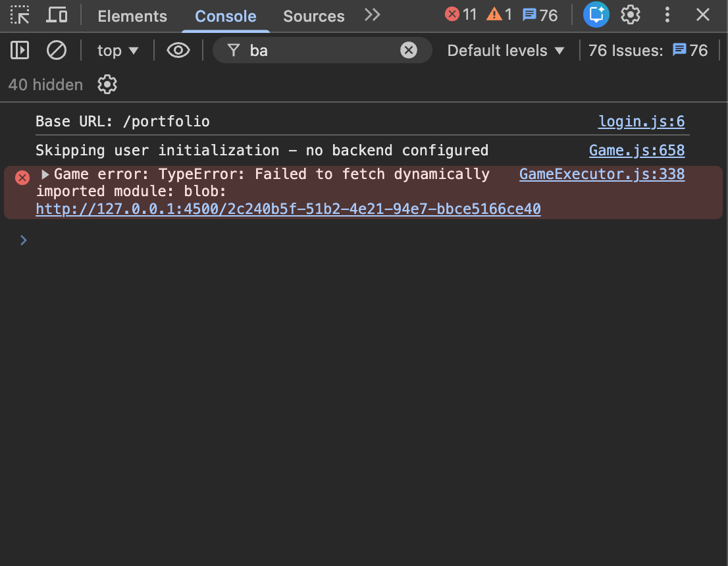Toggle the device toolbar icon
Viewport: 728px width, 566px height.
point(57,15)
